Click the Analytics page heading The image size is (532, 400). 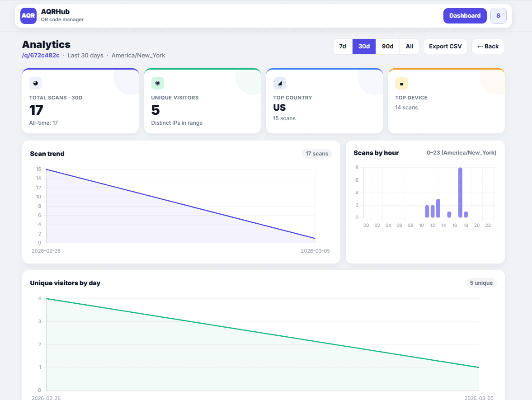pos(46,44)
